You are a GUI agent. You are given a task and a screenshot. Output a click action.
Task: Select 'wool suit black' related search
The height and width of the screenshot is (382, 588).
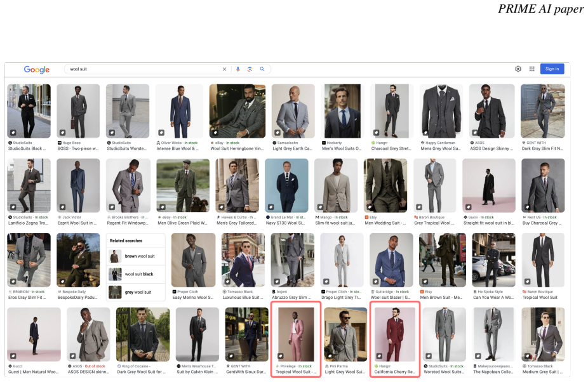click(136, 274)
